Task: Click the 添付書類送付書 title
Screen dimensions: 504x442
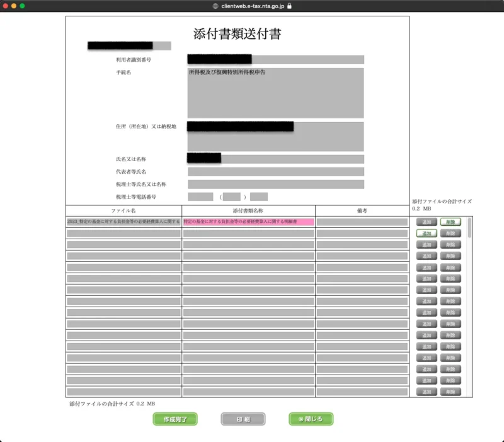Action: pos(238,34)
